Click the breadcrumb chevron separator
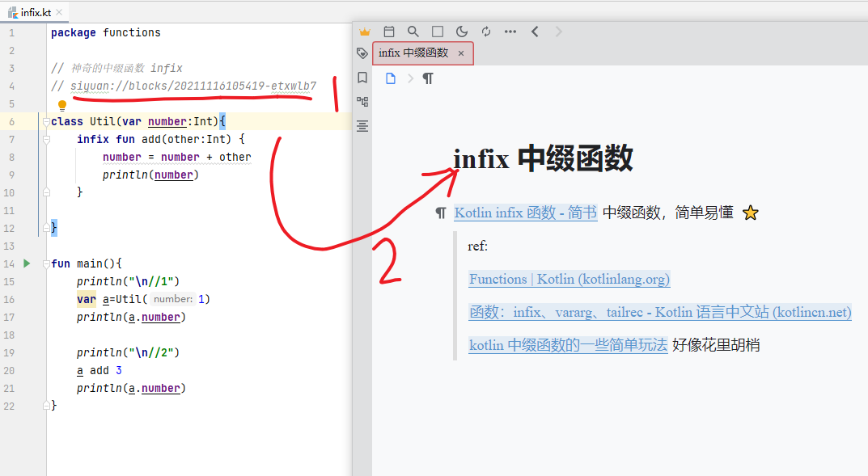 (x=410, y=78)
